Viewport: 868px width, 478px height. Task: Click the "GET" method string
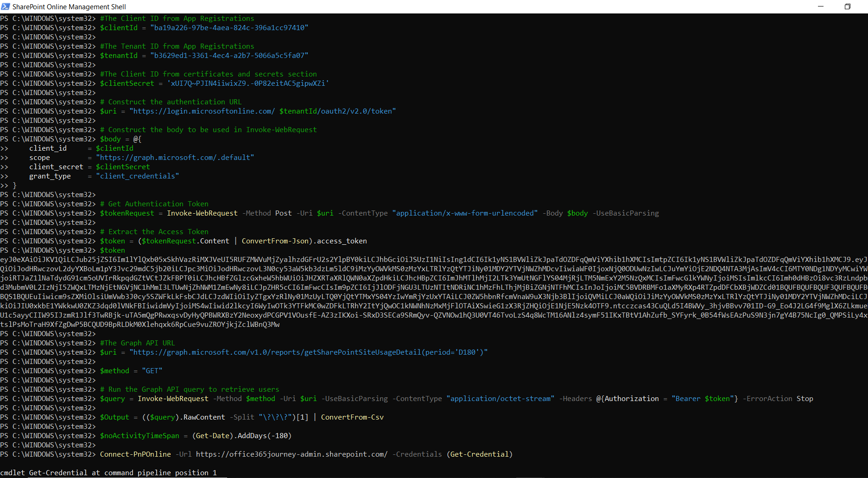152,371
